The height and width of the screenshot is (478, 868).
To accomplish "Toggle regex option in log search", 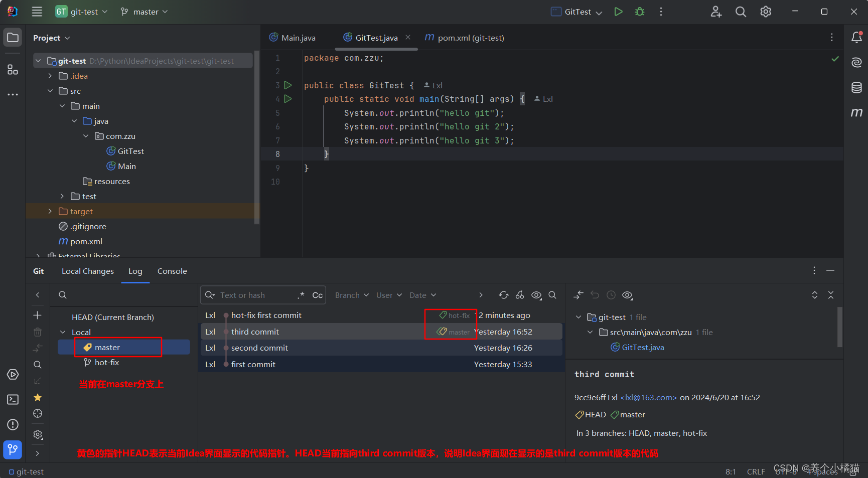I will tap(301, 295).
